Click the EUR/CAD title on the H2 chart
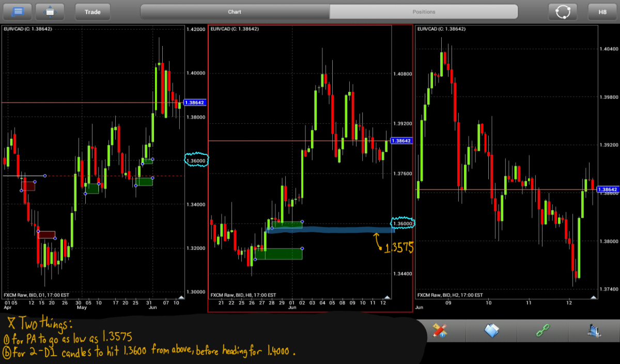 441,29
